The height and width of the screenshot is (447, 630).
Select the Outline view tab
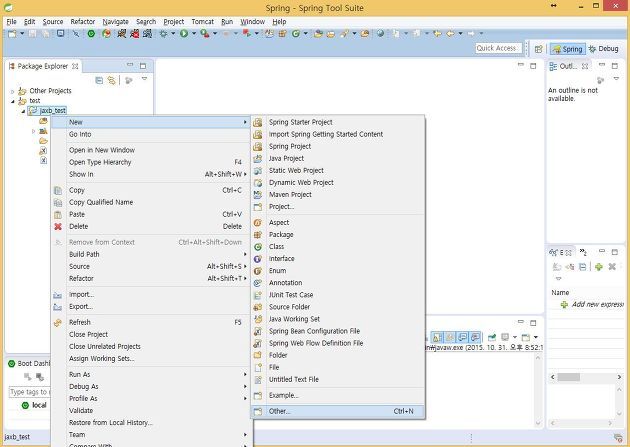568,66
